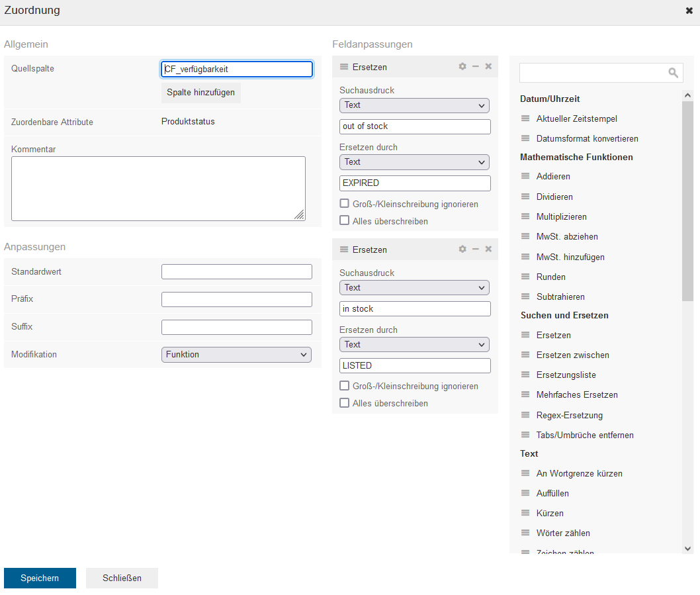Click the Schließen button

(x=122, y=578)
